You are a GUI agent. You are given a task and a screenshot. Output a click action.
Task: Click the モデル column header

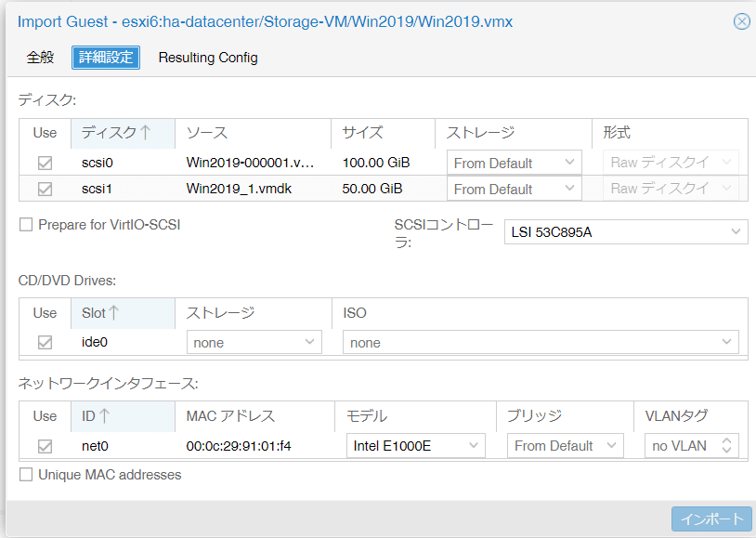[415, 416]
